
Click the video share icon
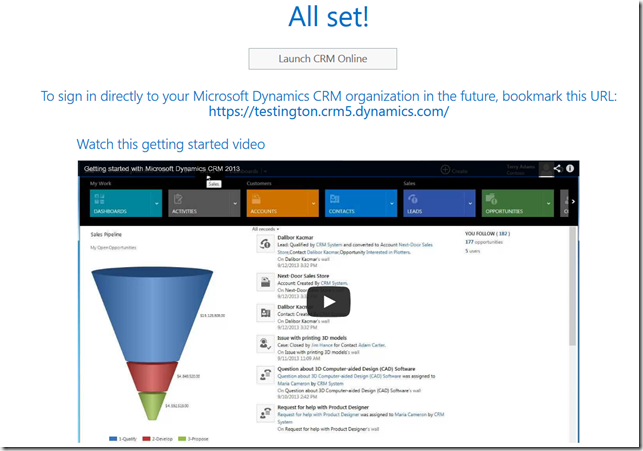tap(557, 168)
